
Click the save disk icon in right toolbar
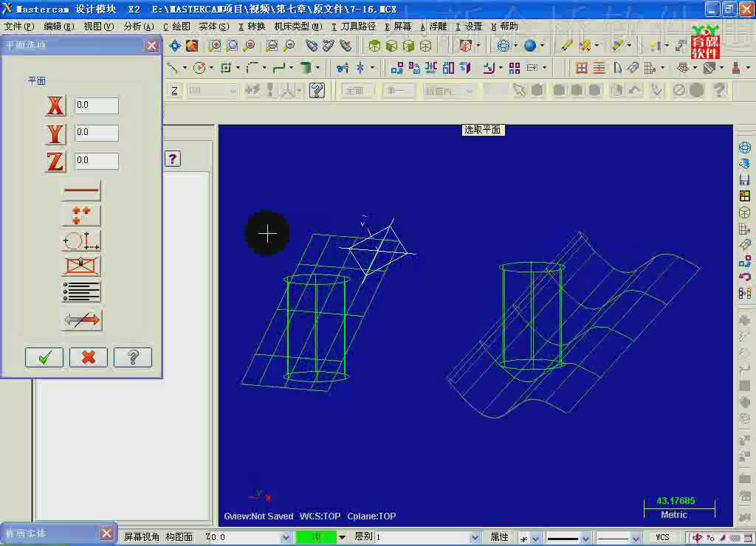(x=744, y=179)
